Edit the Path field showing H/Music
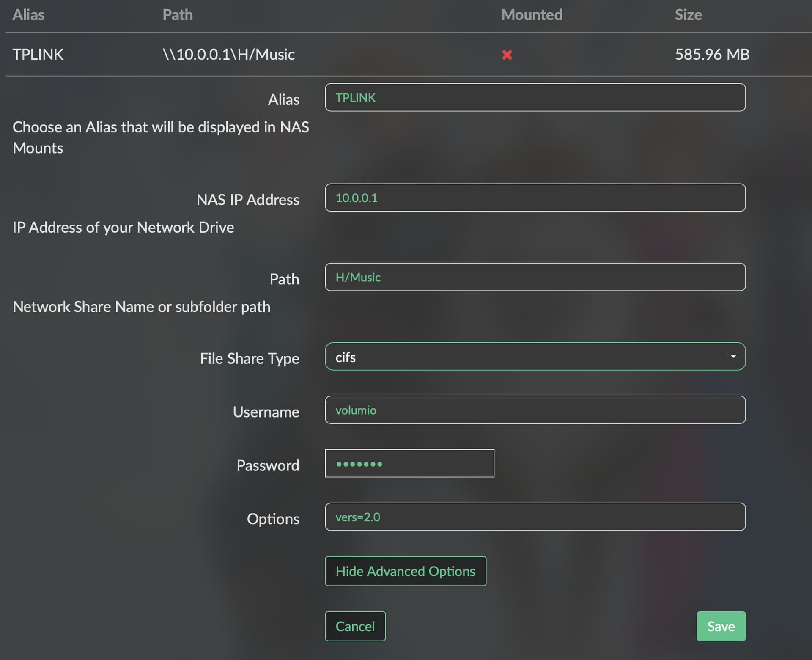 535,277
